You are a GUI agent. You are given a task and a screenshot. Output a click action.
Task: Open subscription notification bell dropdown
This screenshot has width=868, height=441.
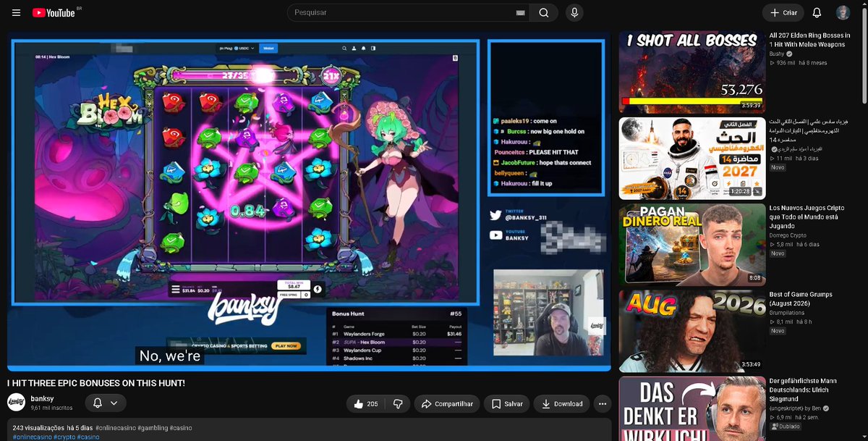point(106,403)
